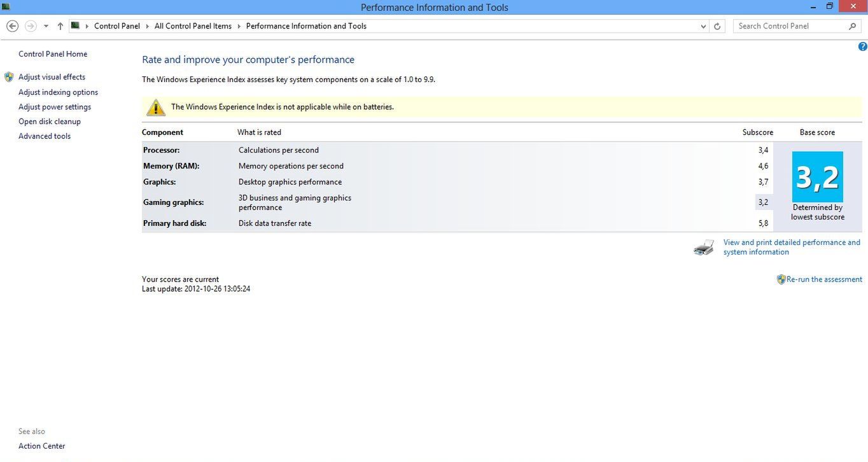The height and width of the screenshot is (462, 868).
Task: Open Adjust indexing options
Action: 58,92
